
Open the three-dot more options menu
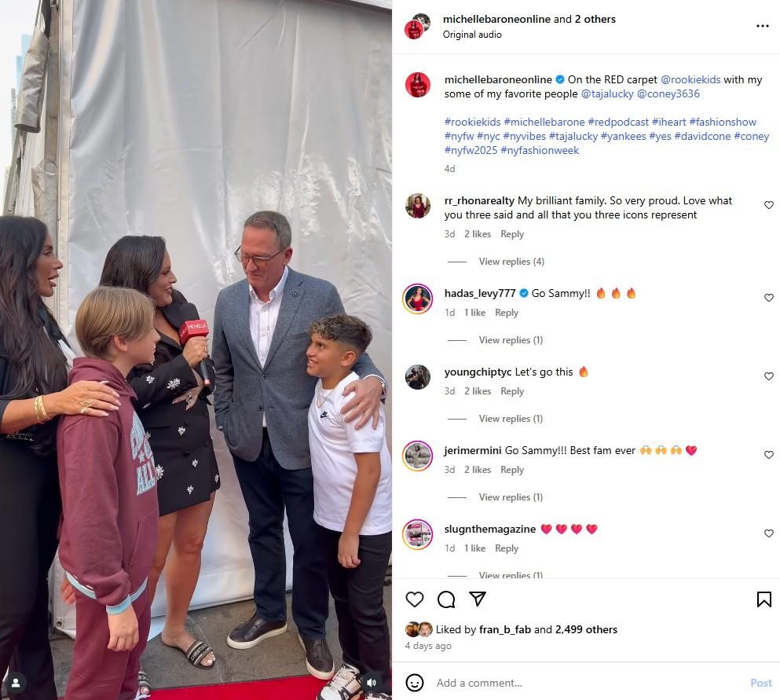(x=762, y=26)
